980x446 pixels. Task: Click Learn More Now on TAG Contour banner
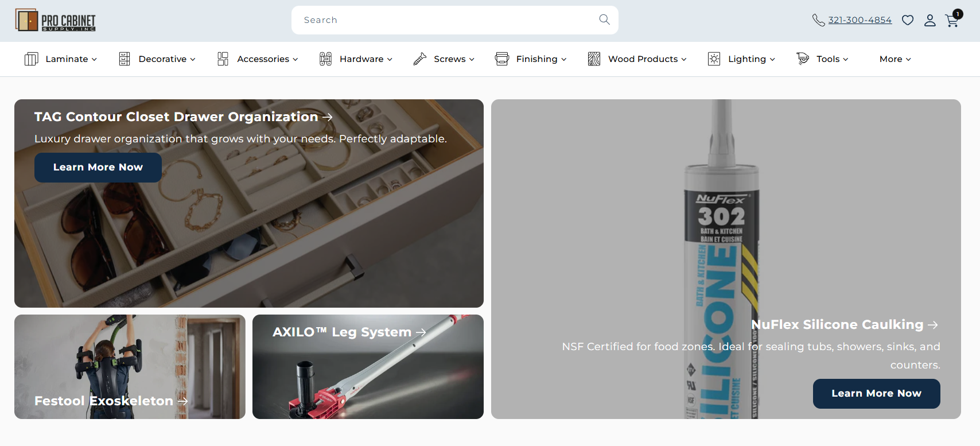98,168
